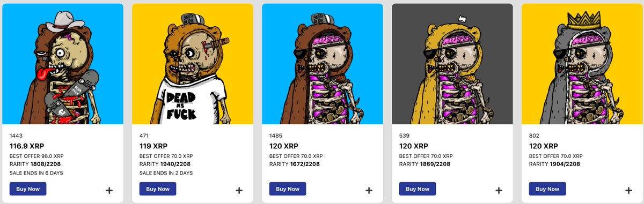This screenshot has width=644, height=204.
Task: Open the gray background yellow hoodie bear
Action: tap(452, 64)
